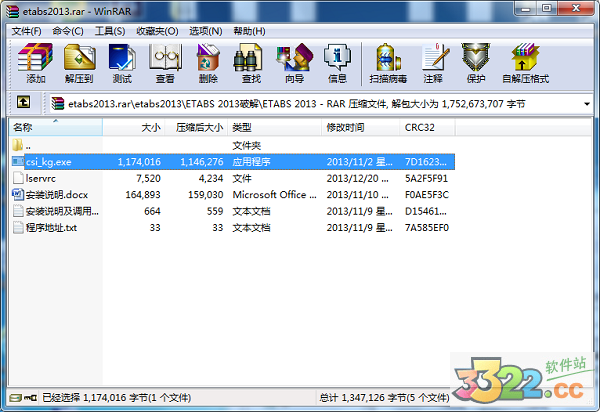
Task: Sort by Size (大小) column header
Action: [134, 127]
